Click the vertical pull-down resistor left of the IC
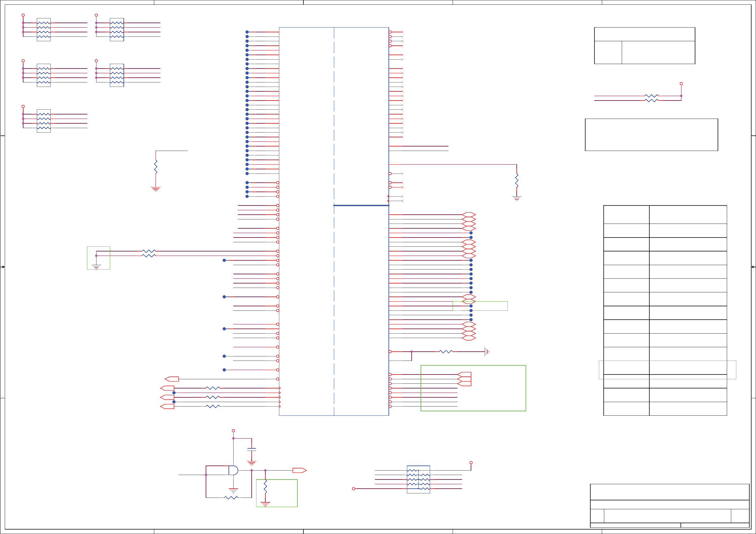The image size is (756, 534). (x=156, y=167)
